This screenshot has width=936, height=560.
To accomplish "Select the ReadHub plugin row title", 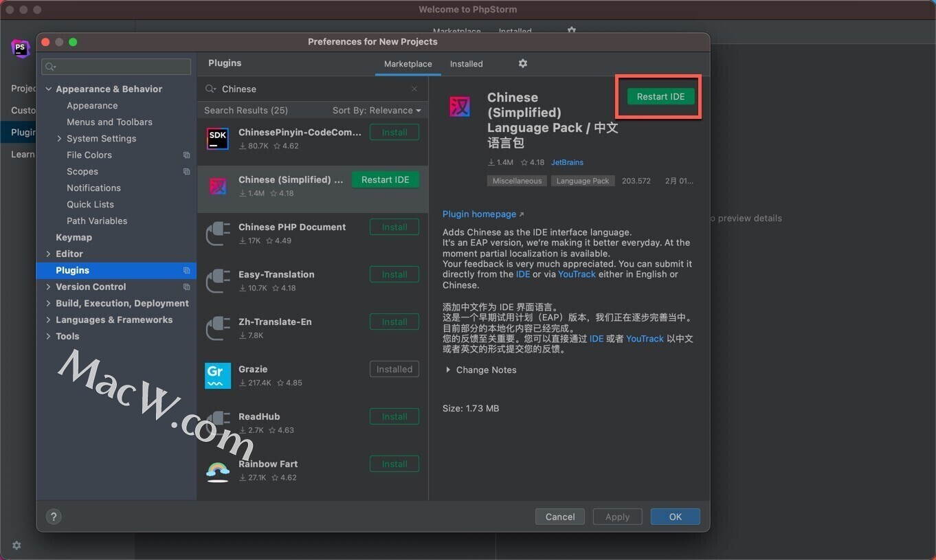I will click(x=259, y=417).
